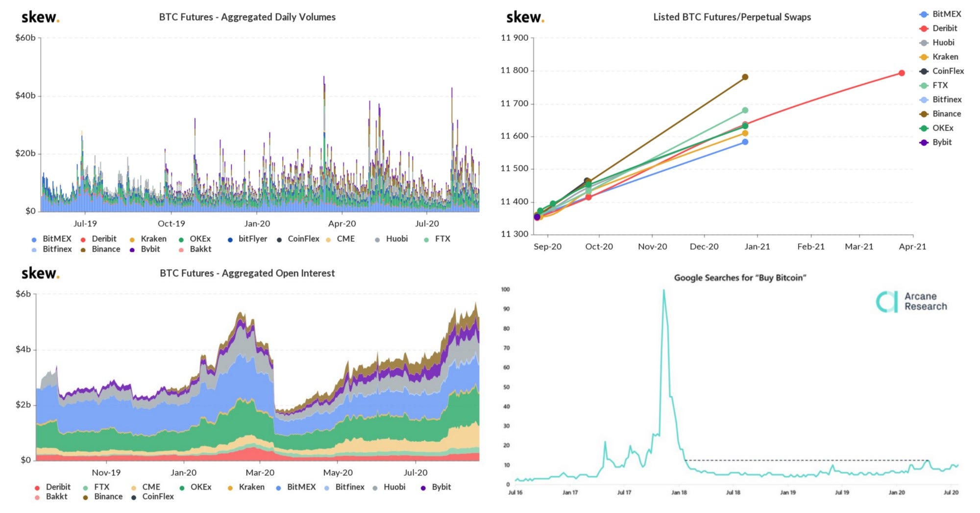Click the "BTC Futures - Aggregated Daily Volumes" title
This screenshot has height=513, width=980.
click(x=247, y=17)
